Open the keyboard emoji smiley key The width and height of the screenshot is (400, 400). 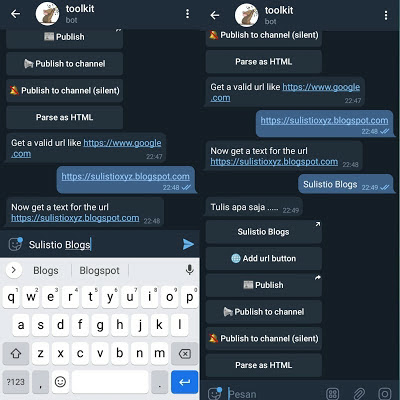click(x=60, y=382)
